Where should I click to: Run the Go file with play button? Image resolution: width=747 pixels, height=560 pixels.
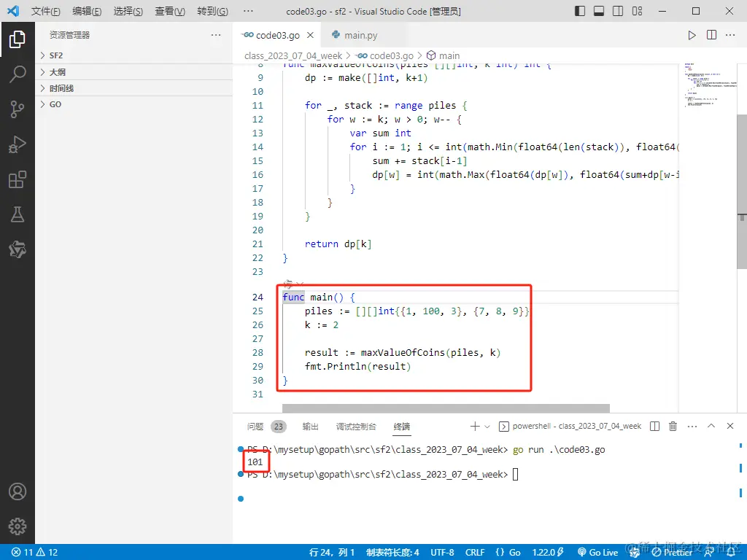pyautogui.click(x=692, y=35)
